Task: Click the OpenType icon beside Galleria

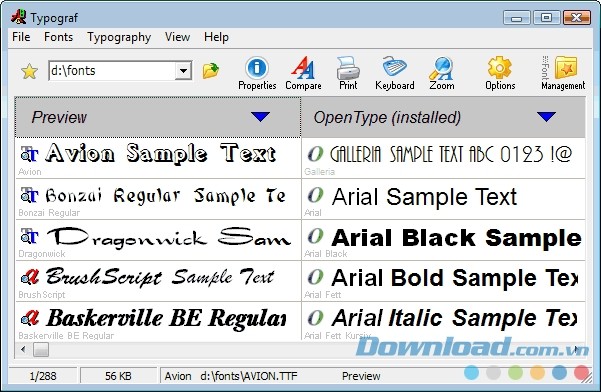Action: pos(315,154)
